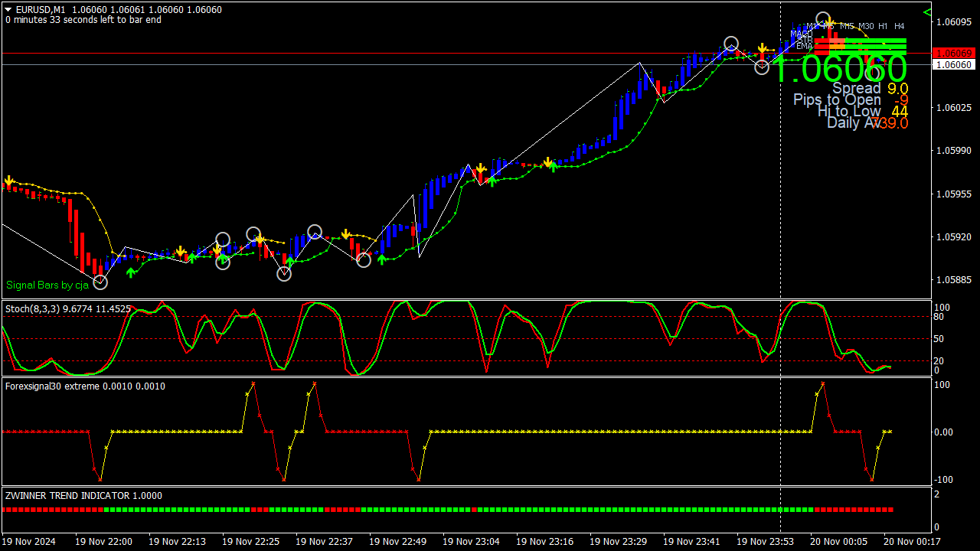Viewport: 980px width, 551px height.
Task: Click the '0 minutes 33 seconds left to bar end' label
Action: coord(83,20)
